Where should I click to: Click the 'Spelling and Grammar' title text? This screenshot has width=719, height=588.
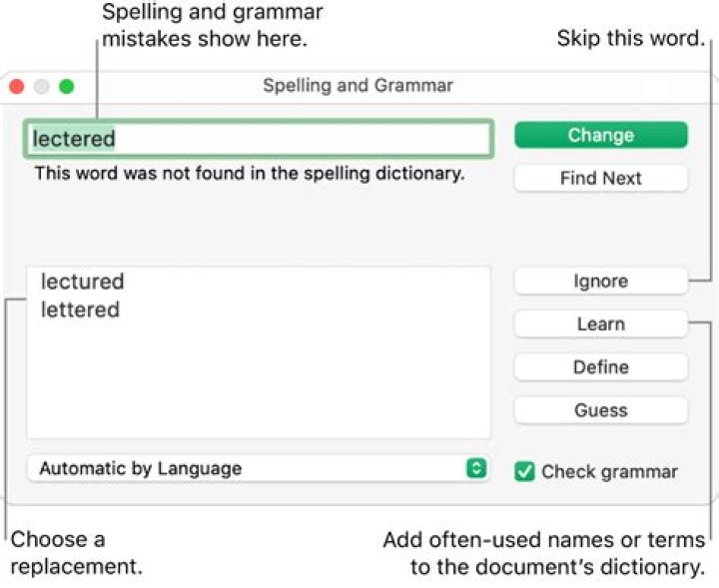[358, 86]
